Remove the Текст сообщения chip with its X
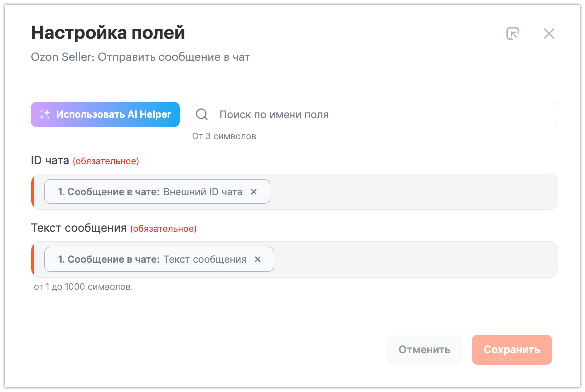The image size is (585, 392). (x=258, y=259)
